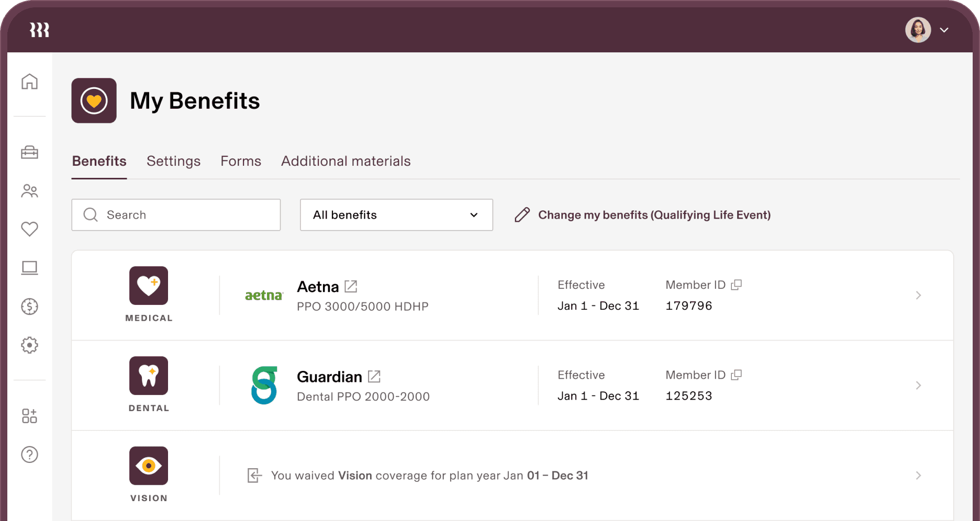
Task: Open the help question mark icon
Action: coord(29,455)
